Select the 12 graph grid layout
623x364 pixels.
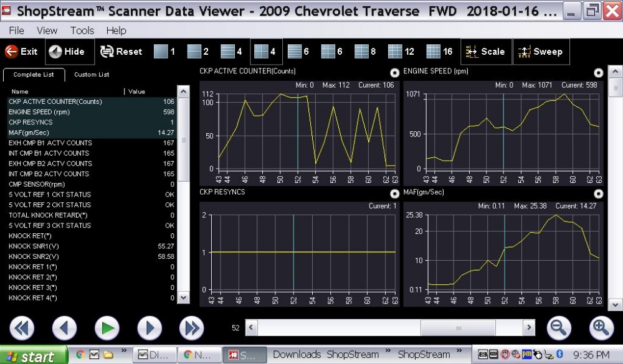coord(401,52)
